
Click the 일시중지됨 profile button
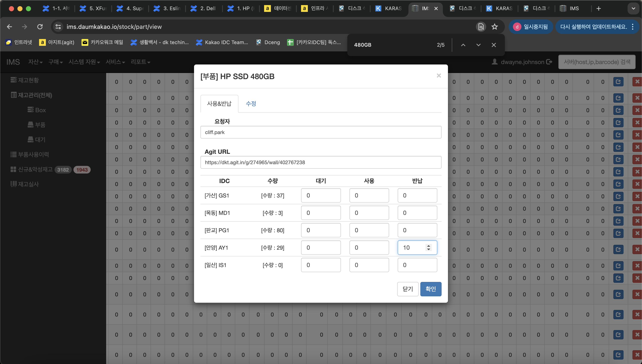(531, 27)
